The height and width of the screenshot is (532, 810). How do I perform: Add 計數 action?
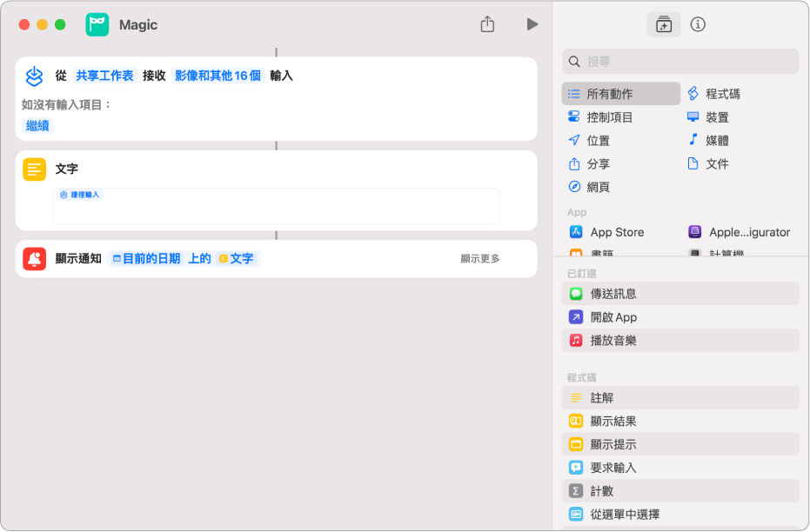point(680,491)
